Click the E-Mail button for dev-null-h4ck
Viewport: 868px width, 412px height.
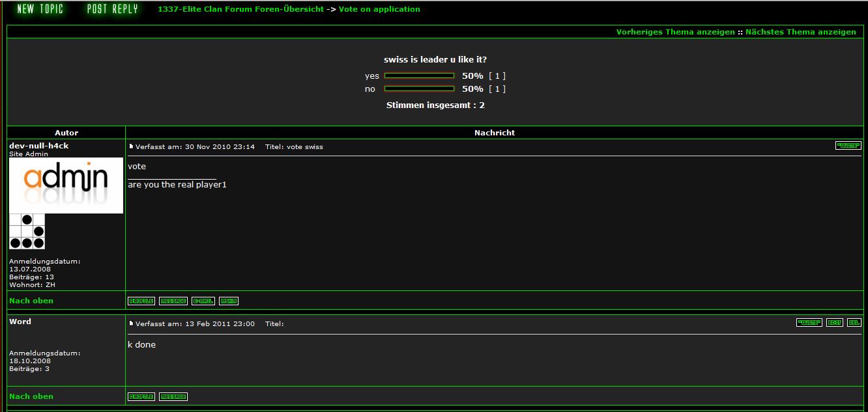tap(203, 301)
